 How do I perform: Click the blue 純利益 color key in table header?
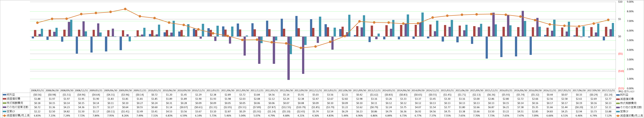4,95
